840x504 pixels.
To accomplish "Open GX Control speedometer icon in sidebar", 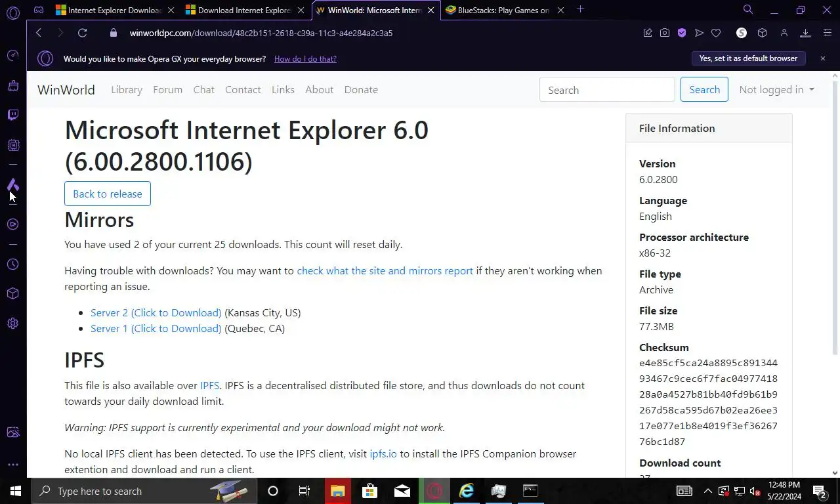I will coord(12,56).
